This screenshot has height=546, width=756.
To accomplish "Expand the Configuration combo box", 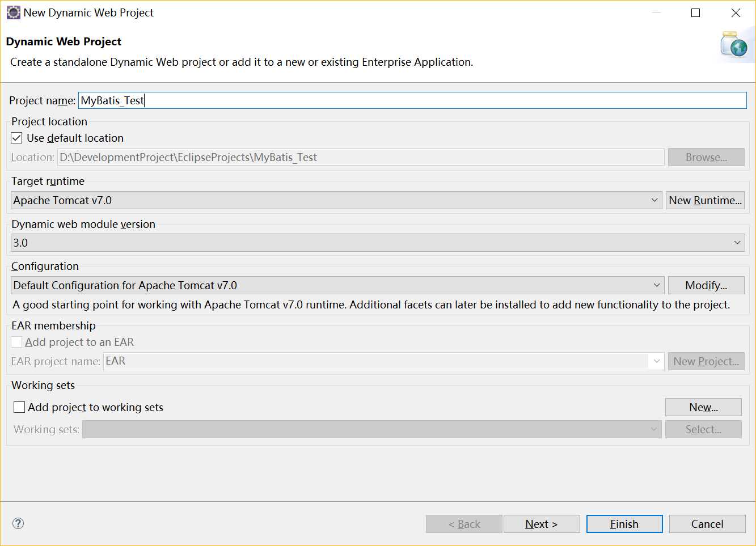I will [x=337, y=285].
